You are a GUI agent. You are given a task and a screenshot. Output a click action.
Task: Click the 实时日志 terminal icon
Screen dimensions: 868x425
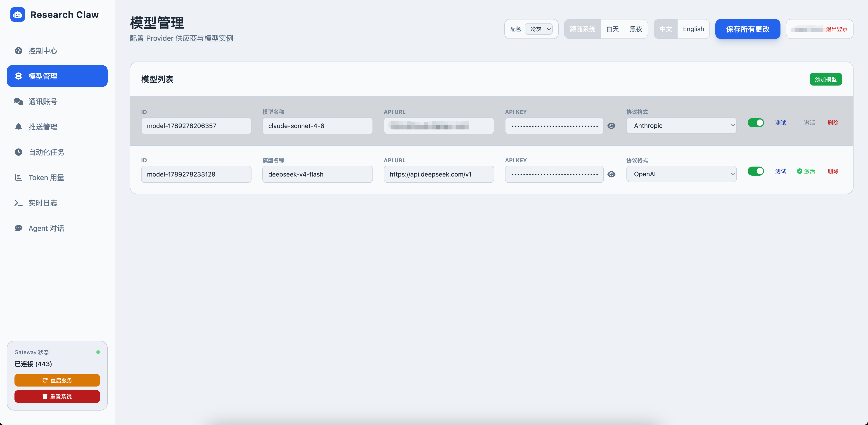(19, 203)
